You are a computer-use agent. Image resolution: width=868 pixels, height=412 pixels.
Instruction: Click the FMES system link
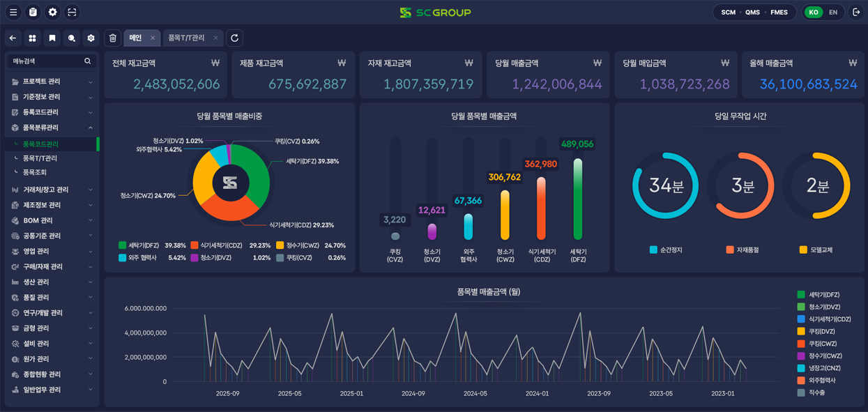coord(779,13)
